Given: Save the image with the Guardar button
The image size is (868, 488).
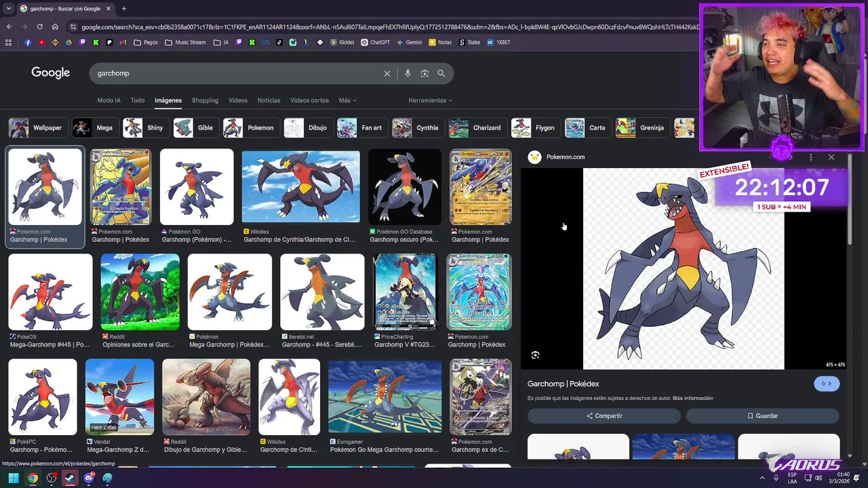Looking at the screenshot, I should [762, 415].
